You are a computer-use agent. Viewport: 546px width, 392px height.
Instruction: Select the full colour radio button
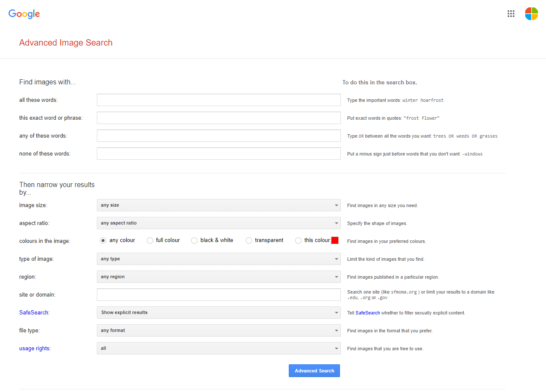click(150, 240)
